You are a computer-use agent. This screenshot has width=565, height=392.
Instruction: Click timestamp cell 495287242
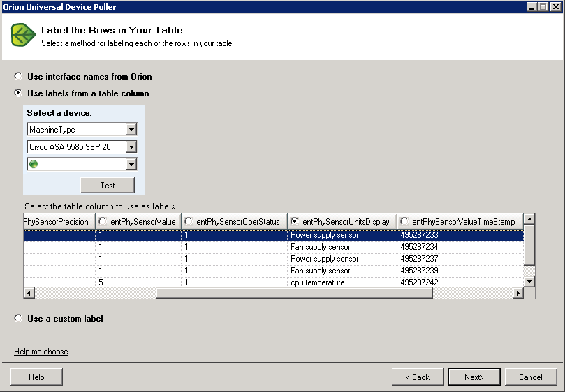pyautogui.click(x=460, y=282)
